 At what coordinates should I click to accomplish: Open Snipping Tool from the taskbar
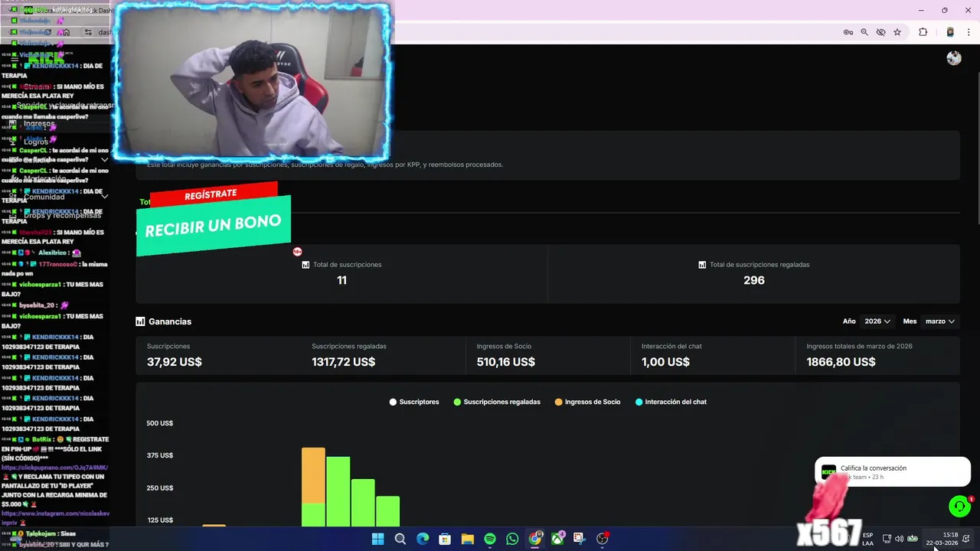(x=580, y=539)
